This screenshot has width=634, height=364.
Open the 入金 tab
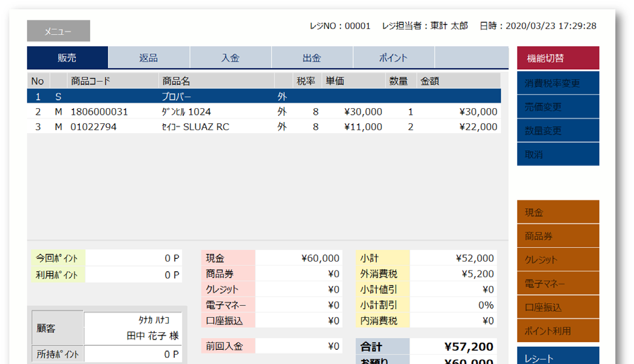[x=230, y=58]
